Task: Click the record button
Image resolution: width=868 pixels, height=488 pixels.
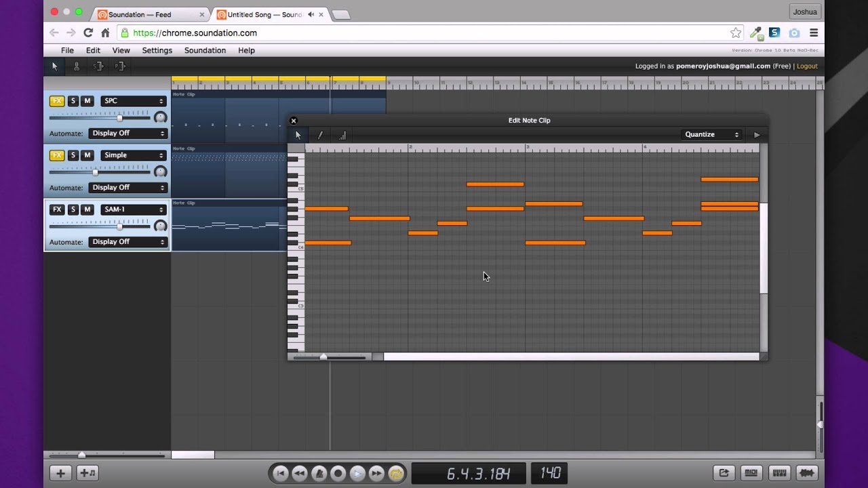Action: click(338, 473)
